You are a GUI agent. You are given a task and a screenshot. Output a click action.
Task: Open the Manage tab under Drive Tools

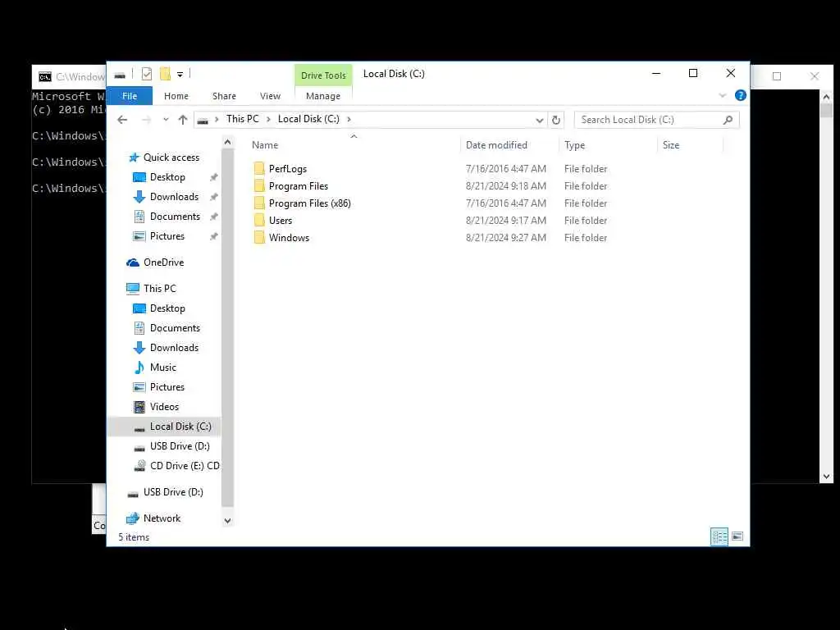coord(323,96)
